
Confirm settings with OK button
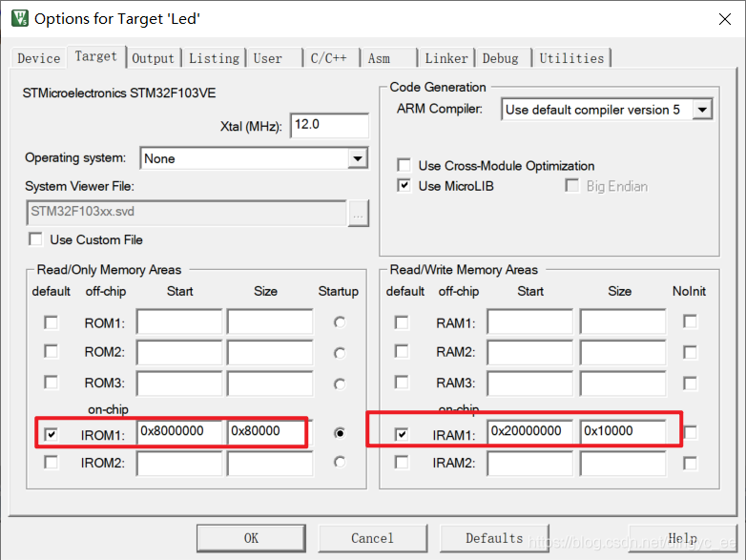(x=251, y=538)
